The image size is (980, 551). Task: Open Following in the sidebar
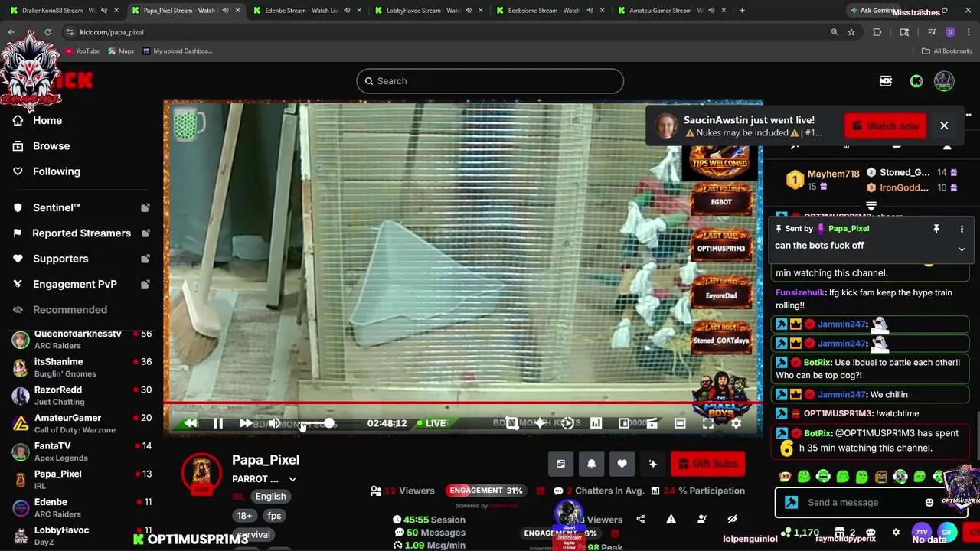click(57, 171)
